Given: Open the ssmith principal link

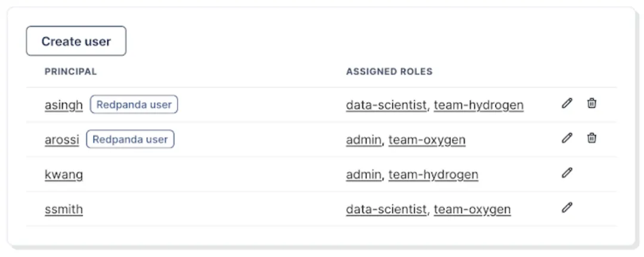Looking at the screenshot, I should tap(64, 209).
